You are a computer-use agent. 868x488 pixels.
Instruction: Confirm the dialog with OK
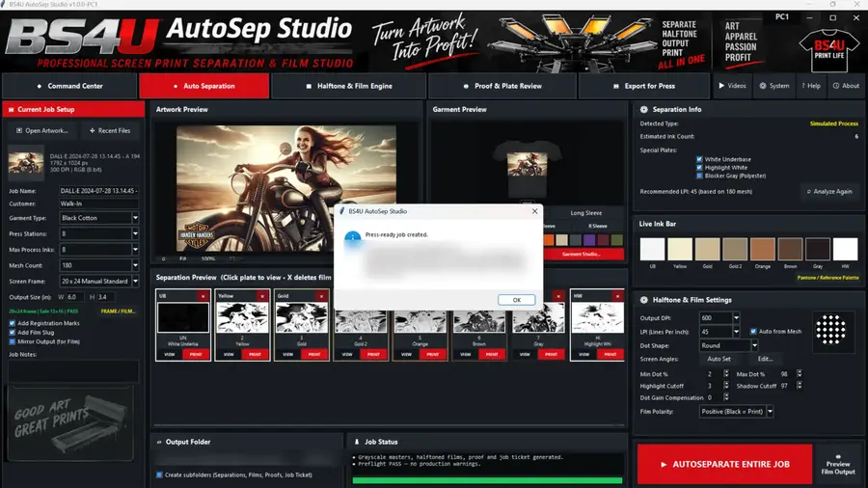point(516,300)
